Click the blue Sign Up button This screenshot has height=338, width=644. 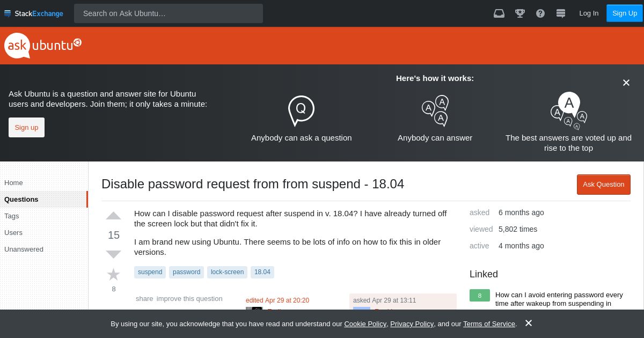tap(625, 13)
